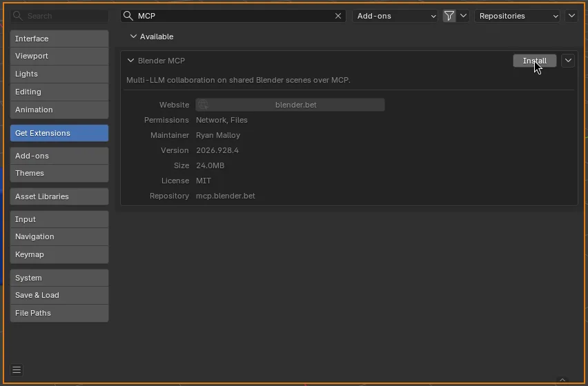This screenshot has width=588, height=386.
Task: Open the extensions settings chevron after Repositories
Action: pos(571,16)
